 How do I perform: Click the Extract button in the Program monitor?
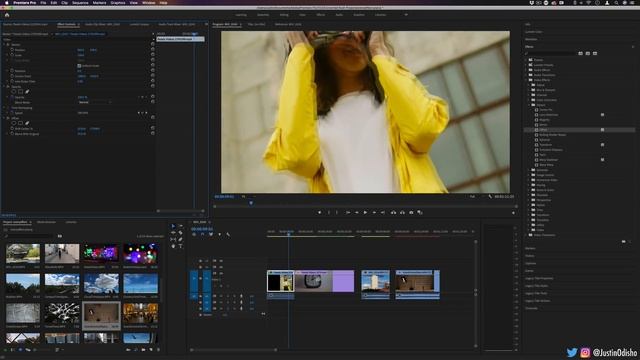point(402,212)
